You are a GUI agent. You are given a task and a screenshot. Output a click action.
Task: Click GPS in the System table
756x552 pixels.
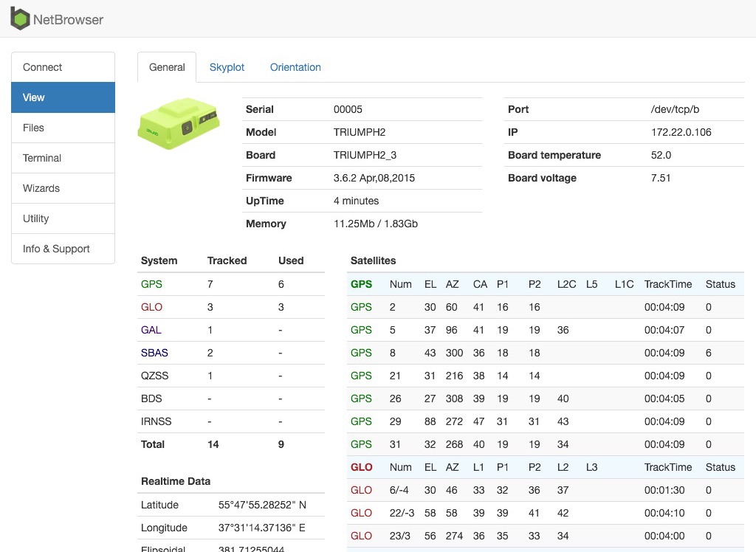[x=151, y=284]
